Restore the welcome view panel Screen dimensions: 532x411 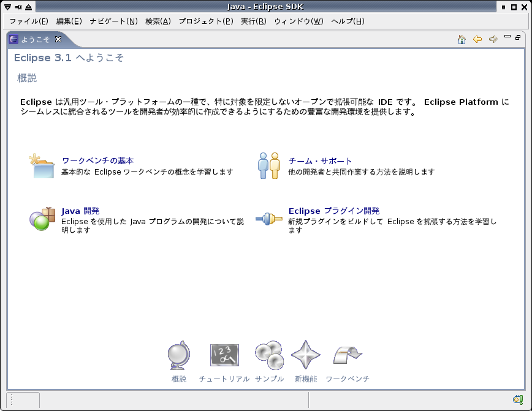coord(518,37)
